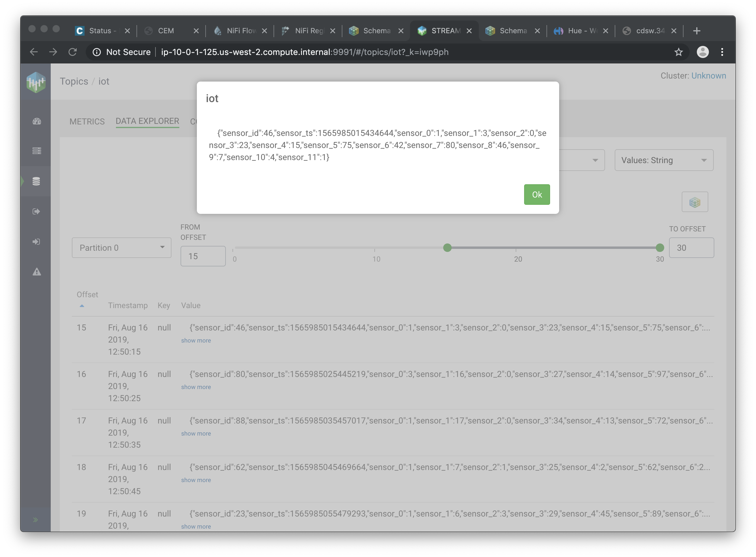Viewport: 756px width, 557px height.
Task: Click the topics database sidebar icon
Action: 37,182
